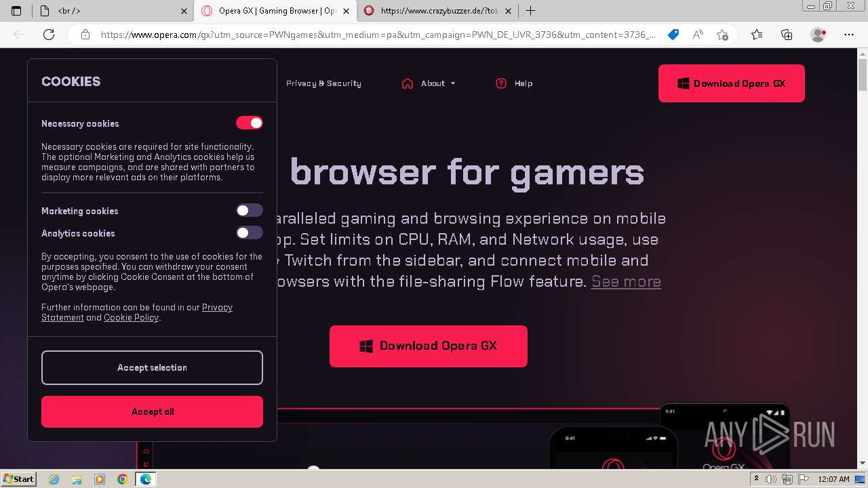Open Internet Explorer from the taskbar

click(54, 479)
